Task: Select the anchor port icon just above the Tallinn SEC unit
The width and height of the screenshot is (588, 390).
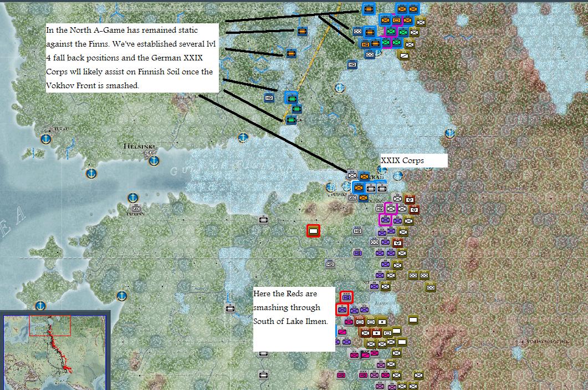Action: coord(133,197)
